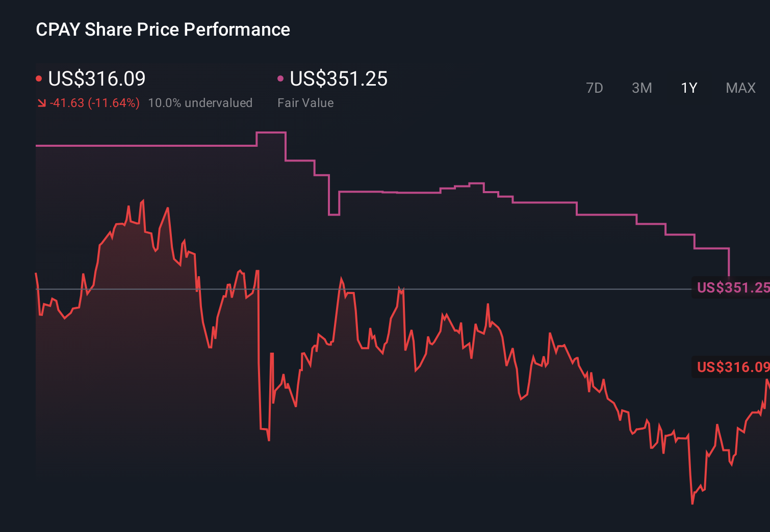Toggle the fair value series via US$351.25 legend
770x532 pixels.
point(338,79)
